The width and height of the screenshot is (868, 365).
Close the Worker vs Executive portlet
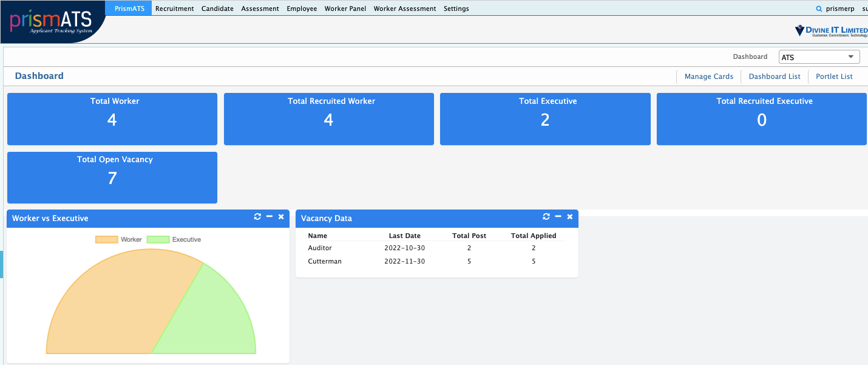(x=281, y=217)
